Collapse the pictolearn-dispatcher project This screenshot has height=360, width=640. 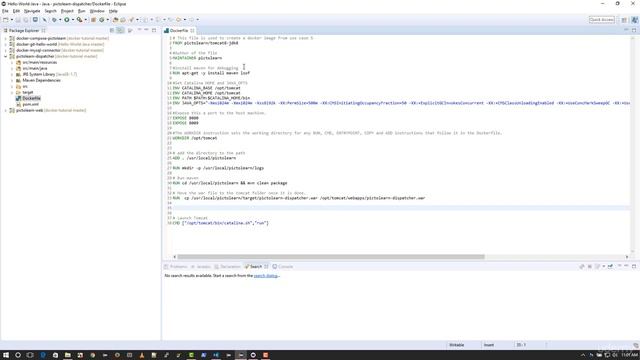[x=6, y=56]
